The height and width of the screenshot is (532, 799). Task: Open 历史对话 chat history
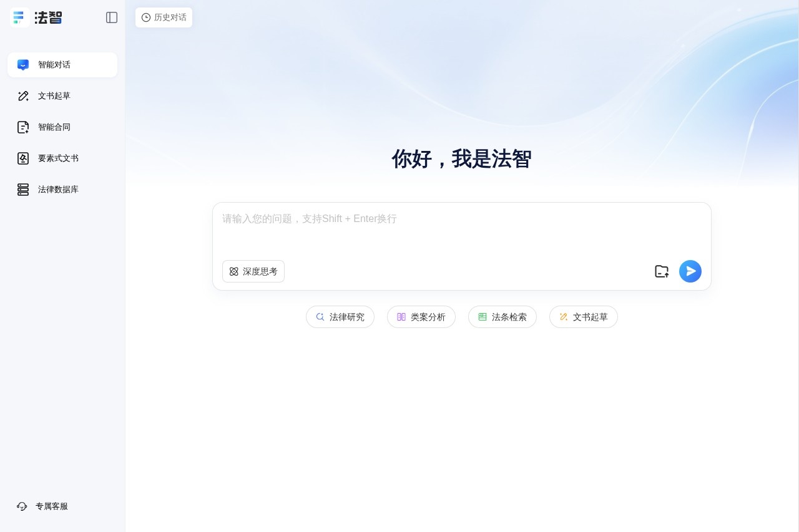tap(164, 17)
